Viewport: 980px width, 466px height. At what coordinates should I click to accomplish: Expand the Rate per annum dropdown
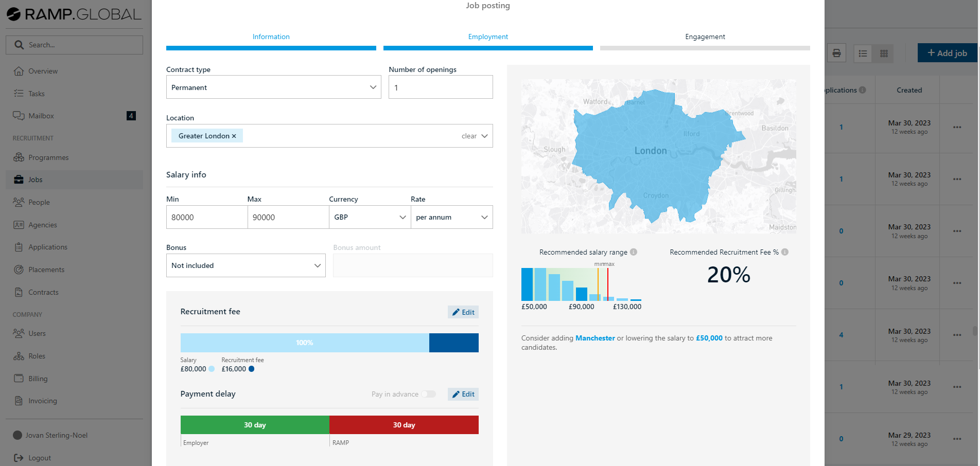451,217
